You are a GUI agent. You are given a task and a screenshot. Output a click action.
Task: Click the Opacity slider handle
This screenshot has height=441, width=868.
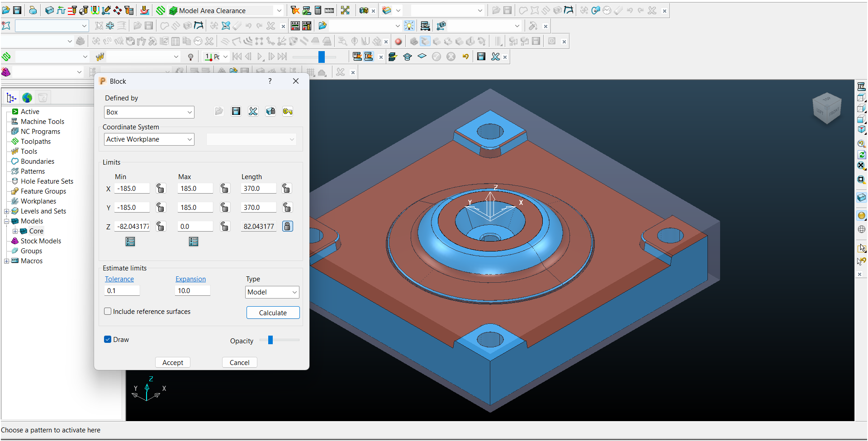(270, 340)
